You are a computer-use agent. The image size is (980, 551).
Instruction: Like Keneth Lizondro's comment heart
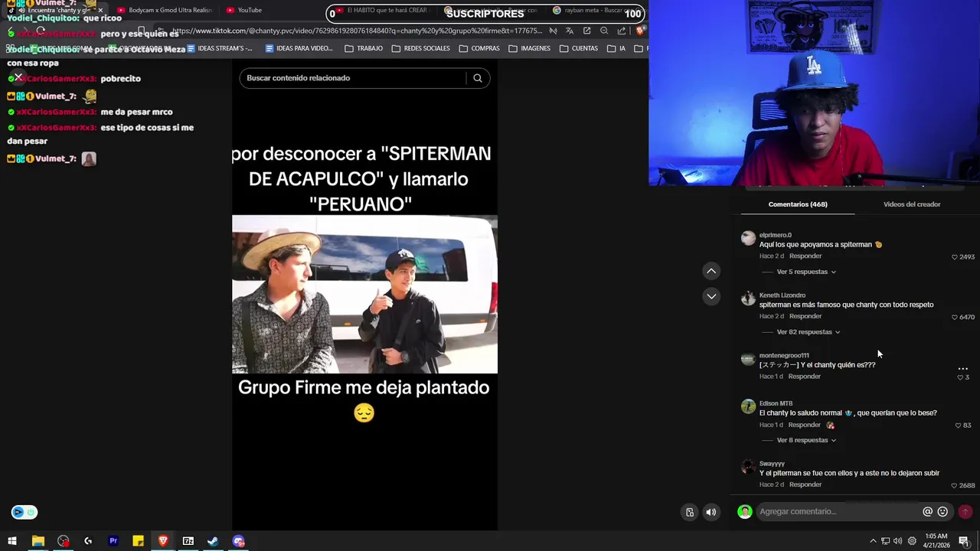[954, 317]
